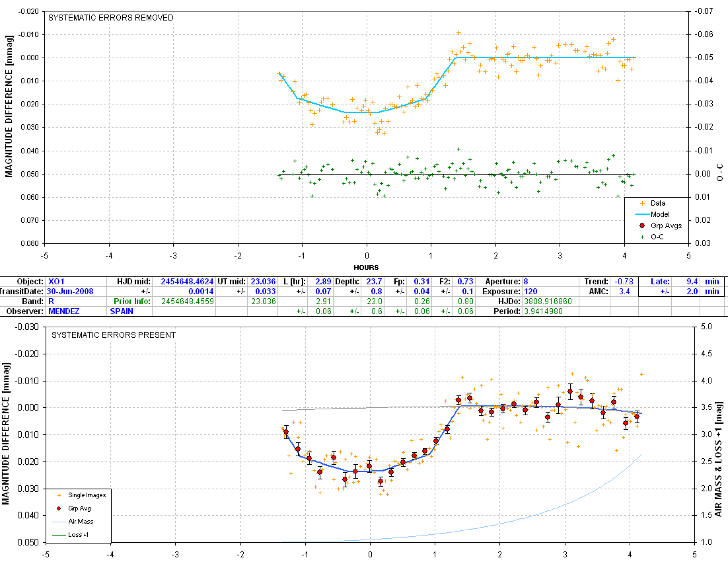Viewport: 728px width, 562px height.
Task: Click the TransitDate value 30-Jun-2008
Action: pyautogui.click(x=70, y=292)
